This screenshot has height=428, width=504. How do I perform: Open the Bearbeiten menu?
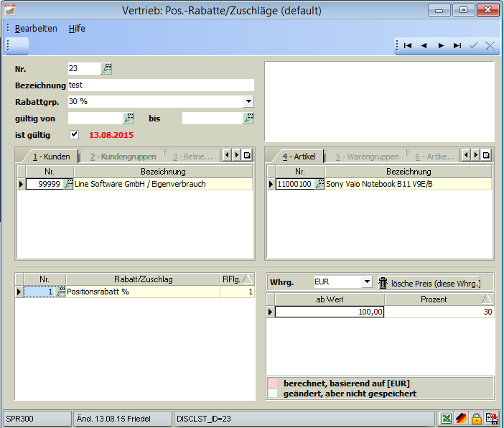(x=36, y=29)
